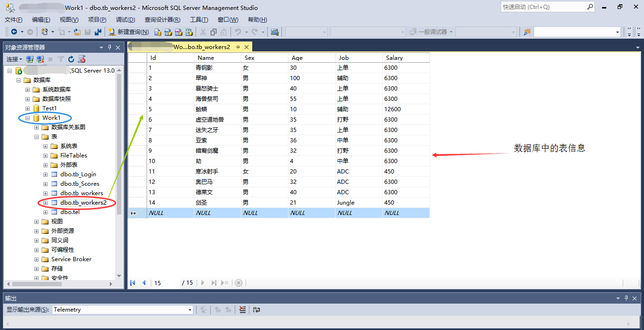
Task: Select the 可编程性 folder in tree
Action: 63,250
